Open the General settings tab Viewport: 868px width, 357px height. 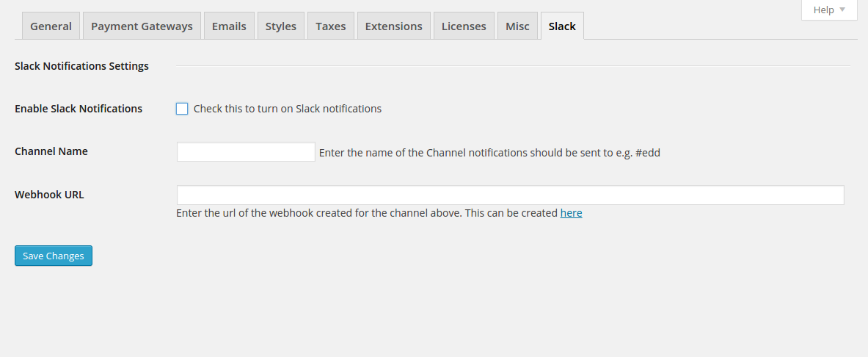click(51, 26)
